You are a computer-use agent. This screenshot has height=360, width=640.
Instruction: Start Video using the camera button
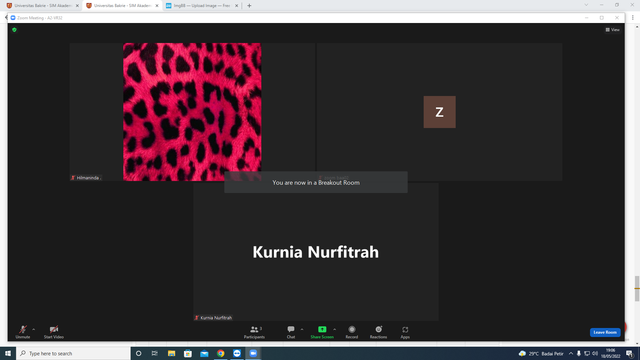coord(53,332)
